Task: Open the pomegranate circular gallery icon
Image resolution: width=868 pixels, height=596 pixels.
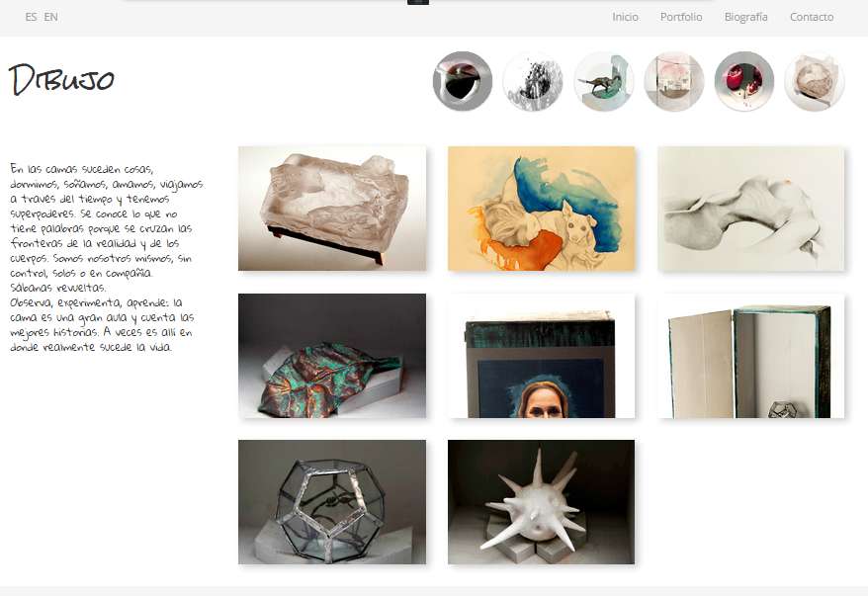Action: 744,81
